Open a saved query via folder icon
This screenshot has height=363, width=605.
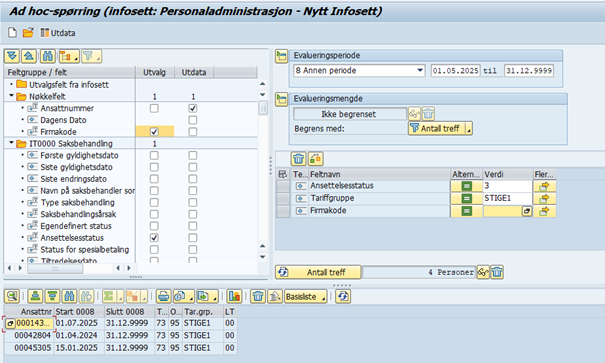[x=28, y=33]
